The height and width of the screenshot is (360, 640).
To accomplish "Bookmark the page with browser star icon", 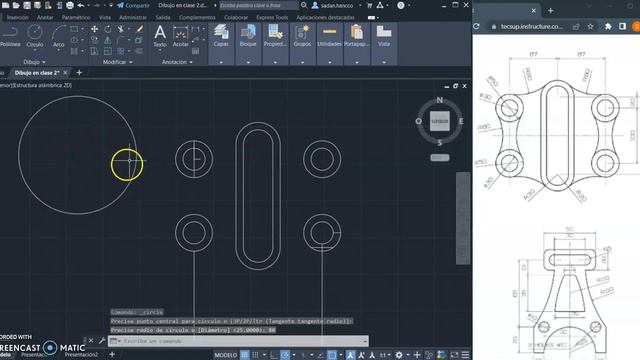I will click(x=590, y=27).
